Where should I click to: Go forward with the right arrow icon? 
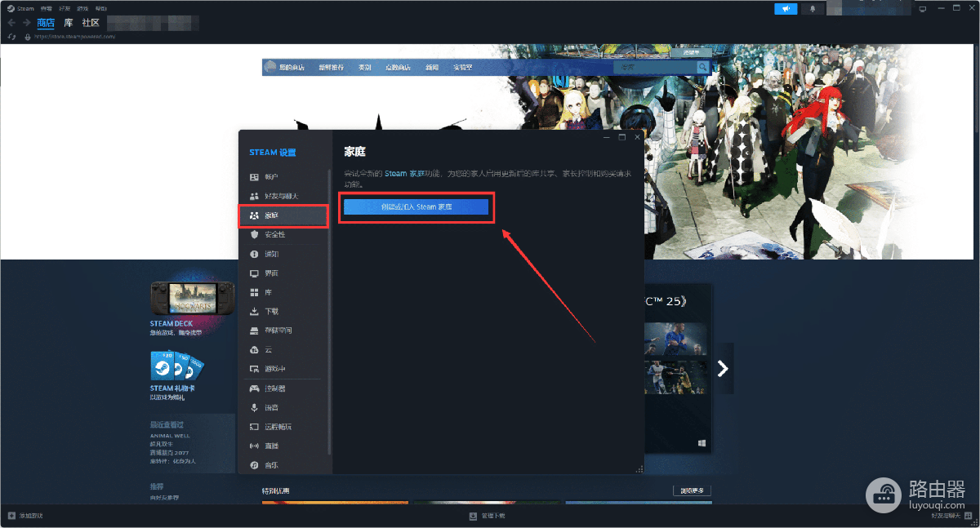pos(26,23)
